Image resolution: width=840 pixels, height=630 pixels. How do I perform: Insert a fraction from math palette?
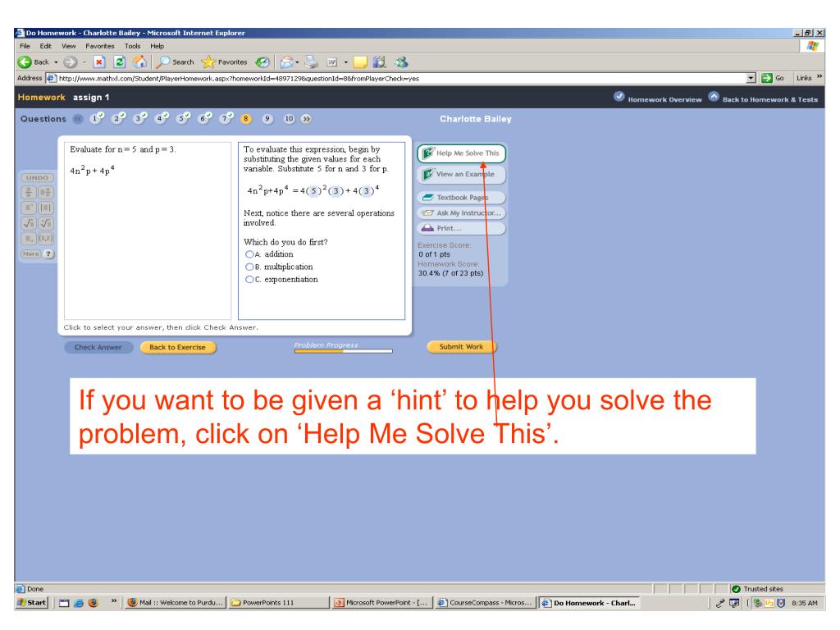pyautogui.click(x=29, y=192)
